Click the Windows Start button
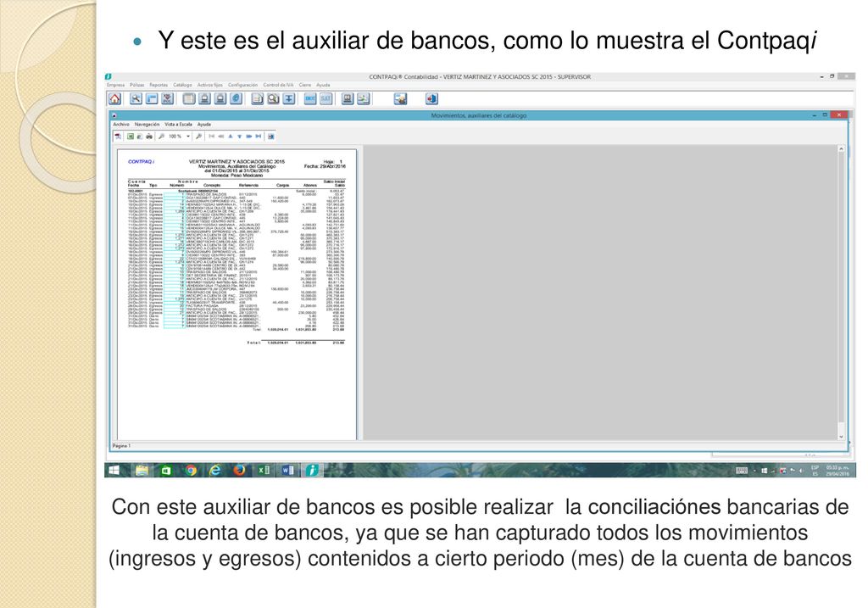Screen dimensions: 868x608 [114, 470]
